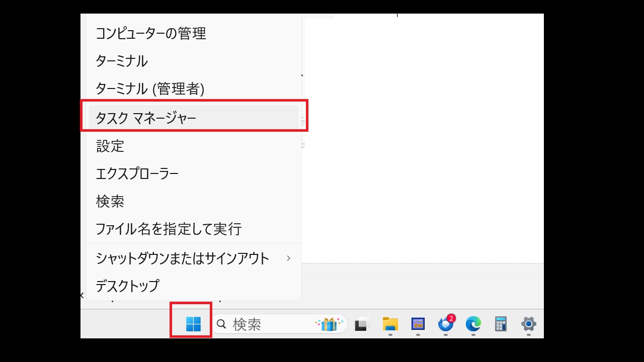Screen dimensions: 644x362
Task: Open the Thunderbird mail icon with badge
Action: [x=446, y=323]
